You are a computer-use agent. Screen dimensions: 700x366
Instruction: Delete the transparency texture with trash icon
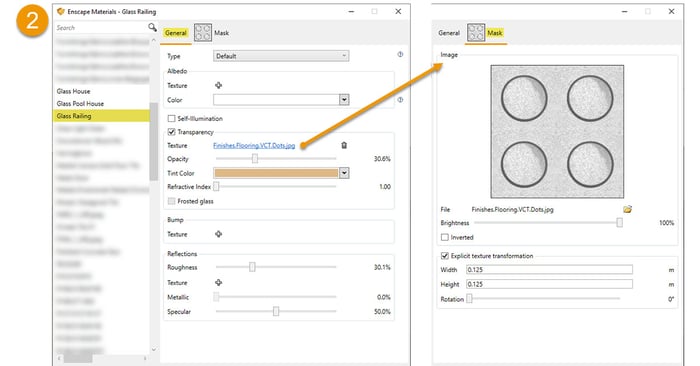coord(344,145)
